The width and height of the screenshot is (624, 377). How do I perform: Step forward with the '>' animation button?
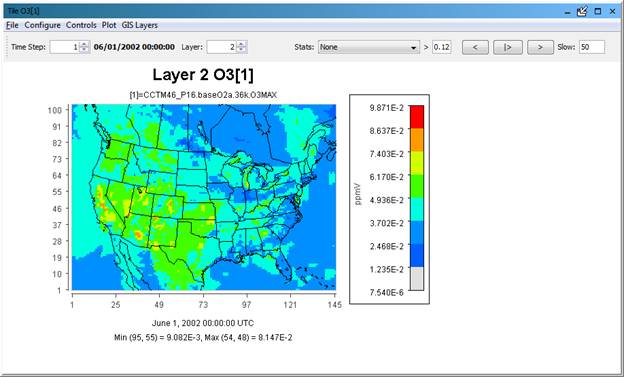pyautogui.click(x=540, y=47)
